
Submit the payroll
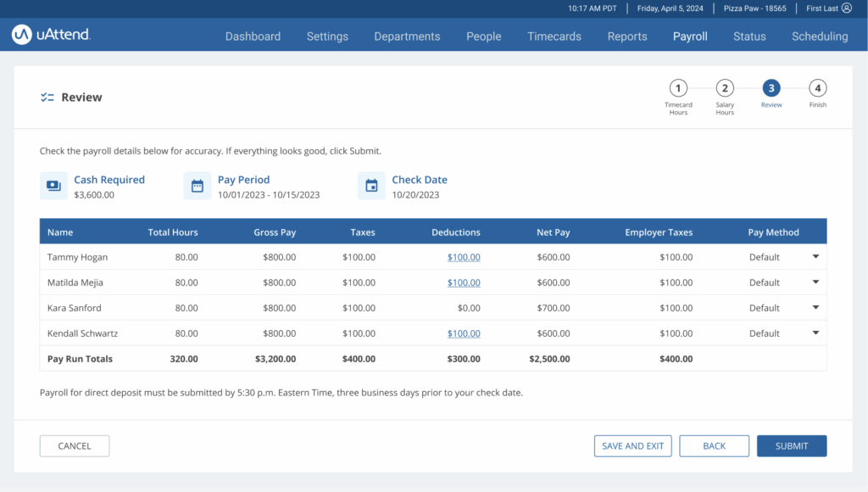(x=791, y=446)
